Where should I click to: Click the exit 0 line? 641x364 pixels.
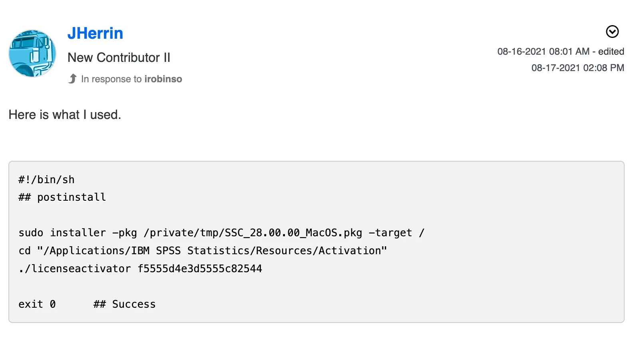[x=37, y=304]
